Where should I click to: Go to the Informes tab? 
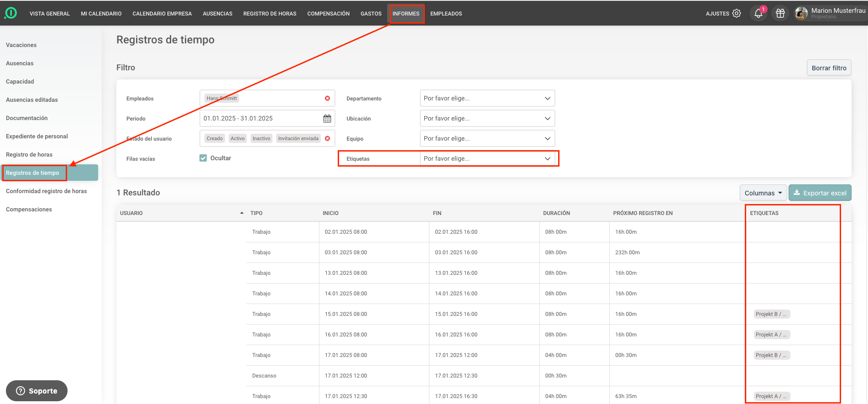[x=406, y=14]
